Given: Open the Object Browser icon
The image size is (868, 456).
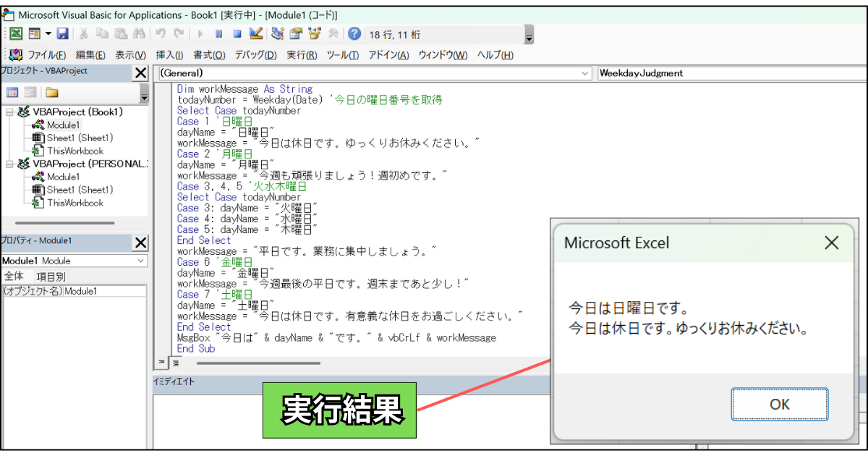Looking at the screenshot, I should (314, 33).
